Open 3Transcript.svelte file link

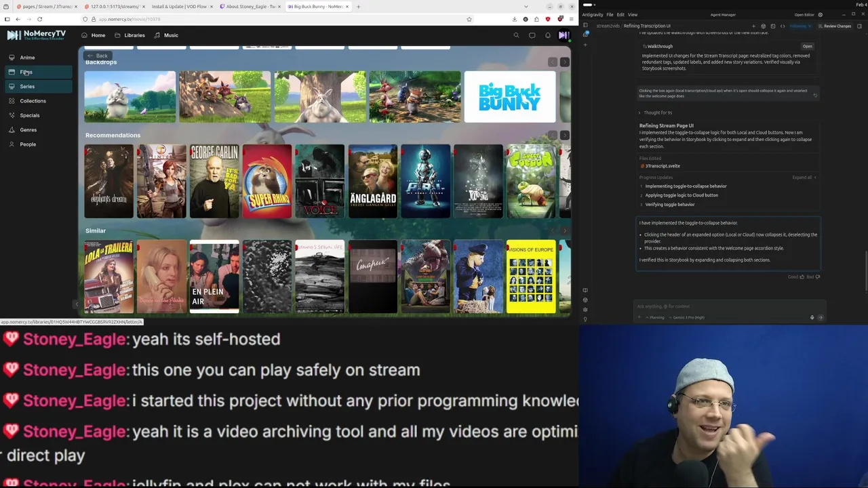coord(660,166)
